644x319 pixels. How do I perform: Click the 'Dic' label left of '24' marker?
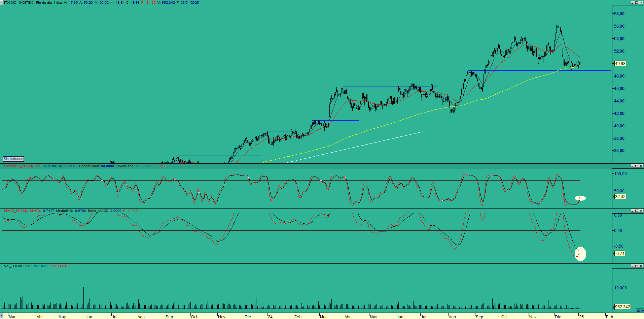tap(248, 317)
